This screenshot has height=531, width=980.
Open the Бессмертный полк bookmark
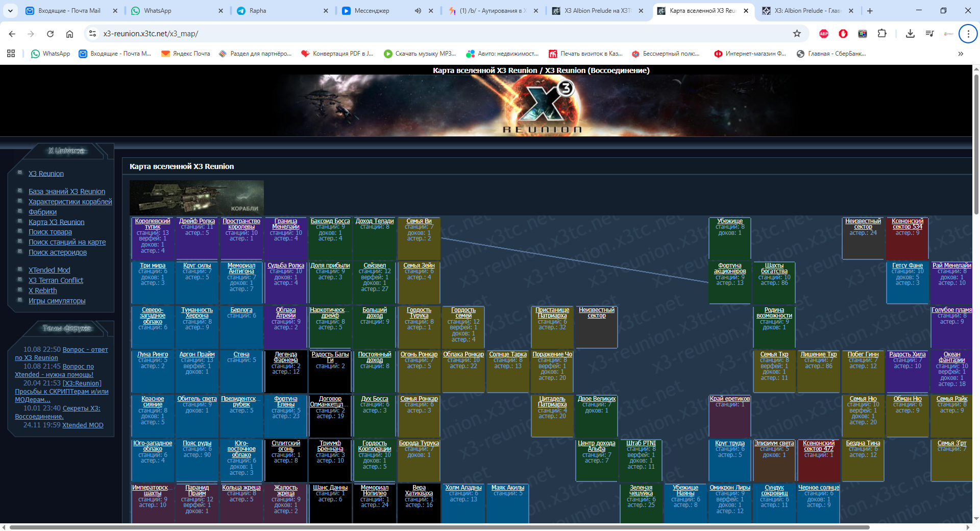(x=666, y=54)
